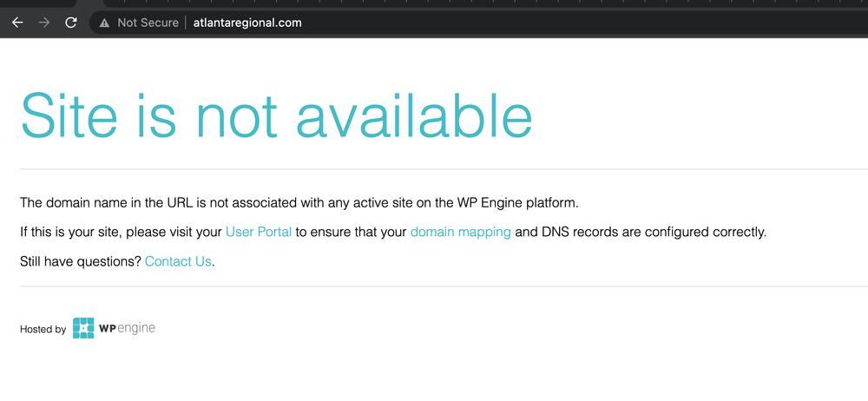Click the "Not Secure" label in address bar
The image size is (868, 401).
[x=148, y=23]
